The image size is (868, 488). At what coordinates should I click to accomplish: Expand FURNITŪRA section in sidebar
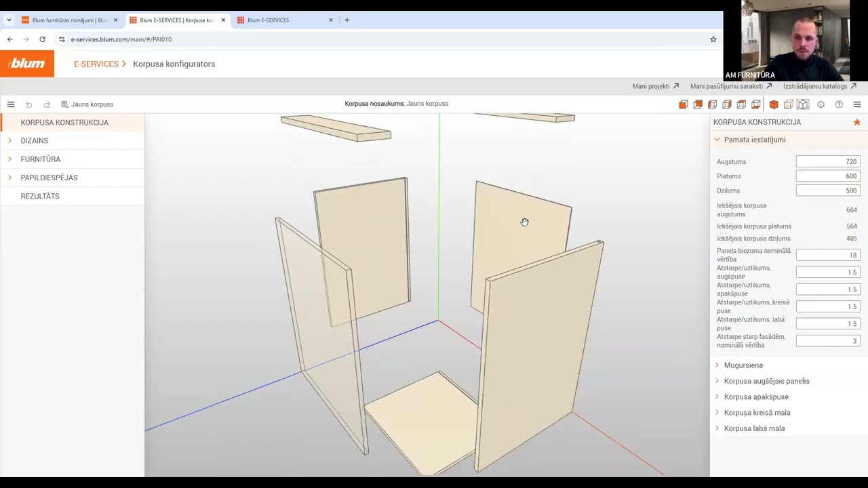point(73,159)
